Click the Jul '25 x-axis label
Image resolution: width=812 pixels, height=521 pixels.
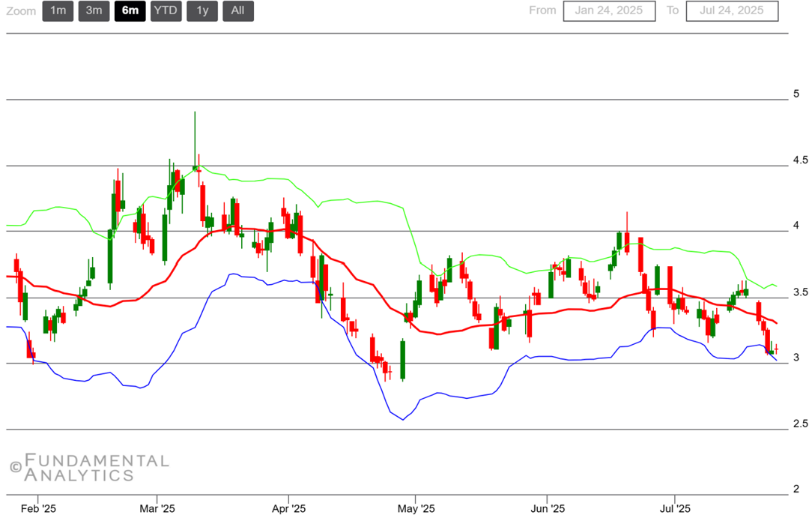click(674, 508)
